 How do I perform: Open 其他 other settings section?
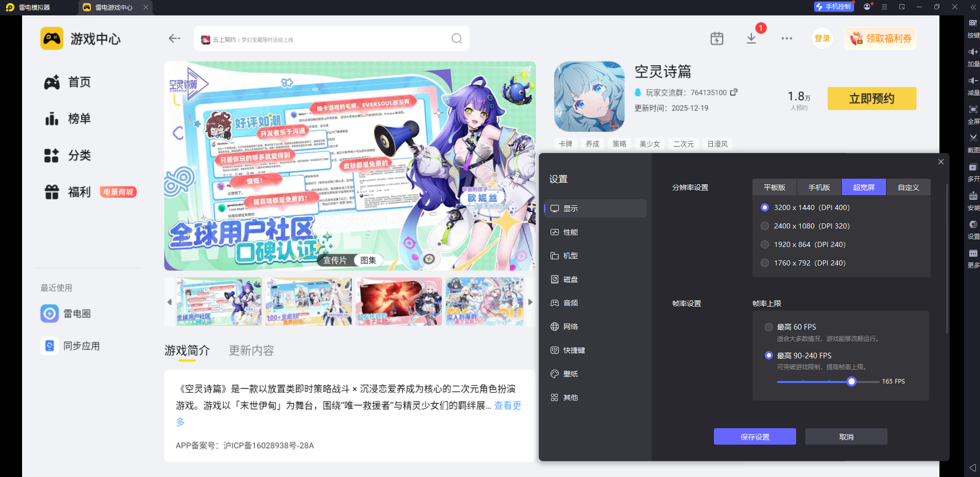pos(595,397)
